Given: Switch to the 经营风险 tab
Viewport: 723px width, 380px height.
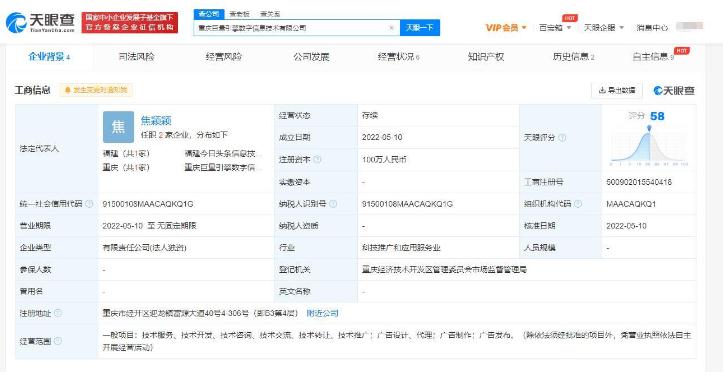Looking at the screenshot, I should [224, 57].
